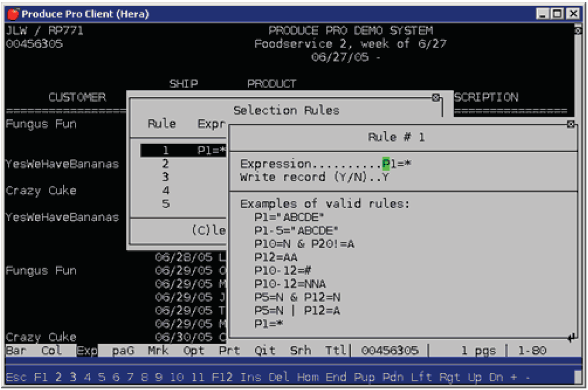Click the Esc key on the key bar

click(16, 377)
